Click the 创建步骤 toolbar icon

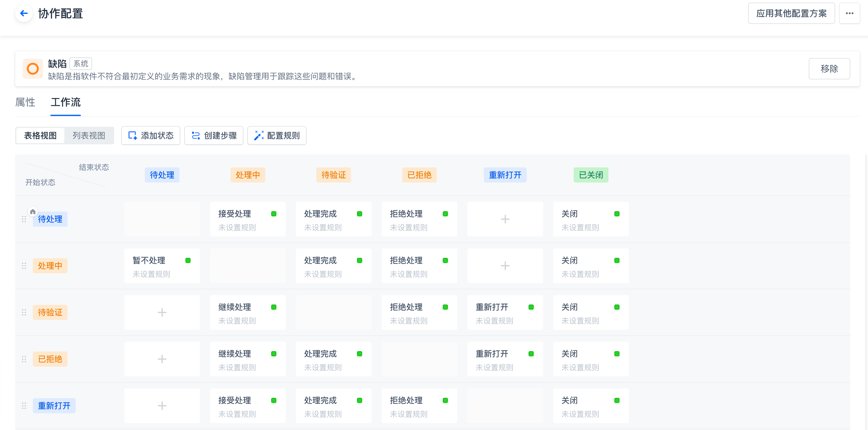pyautogui.click(x=196, y=135)
